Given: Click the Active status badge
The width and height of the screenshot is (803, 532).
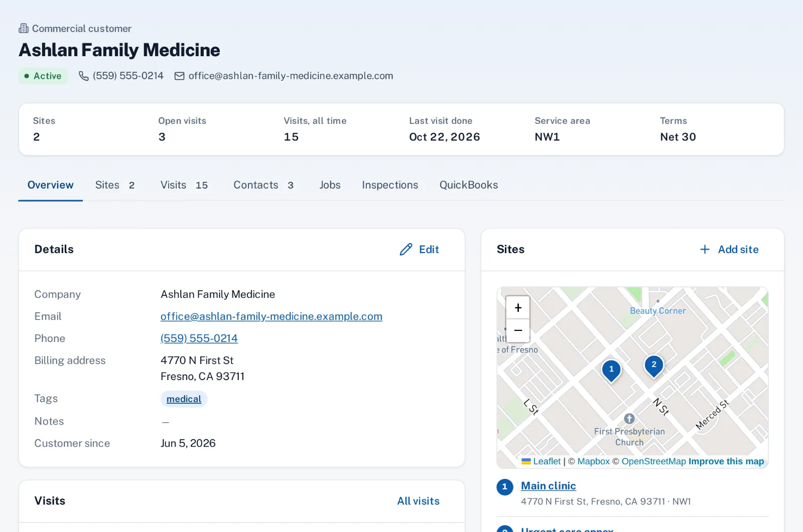Looking at the screenshot, I should (x=43, y=76).
